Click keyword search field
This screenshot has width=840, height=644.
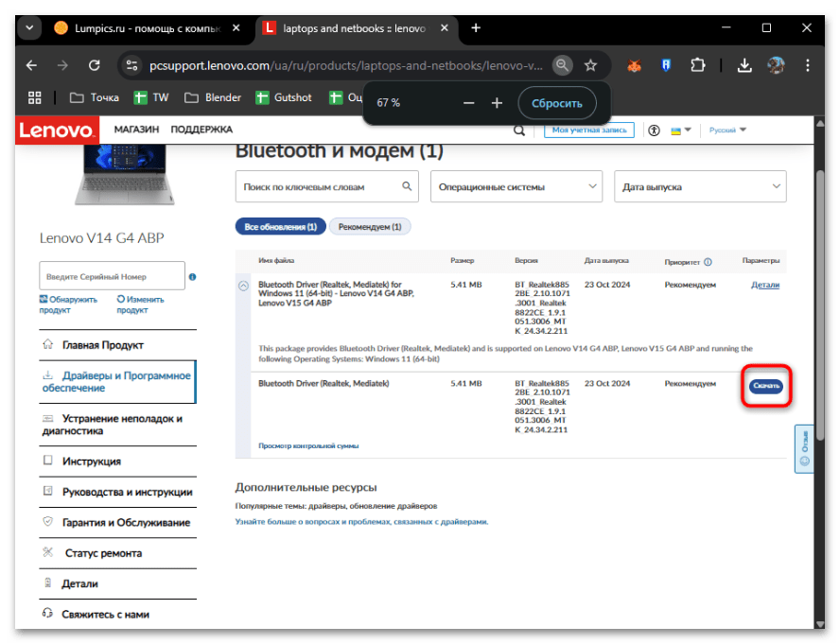[326, 186]
